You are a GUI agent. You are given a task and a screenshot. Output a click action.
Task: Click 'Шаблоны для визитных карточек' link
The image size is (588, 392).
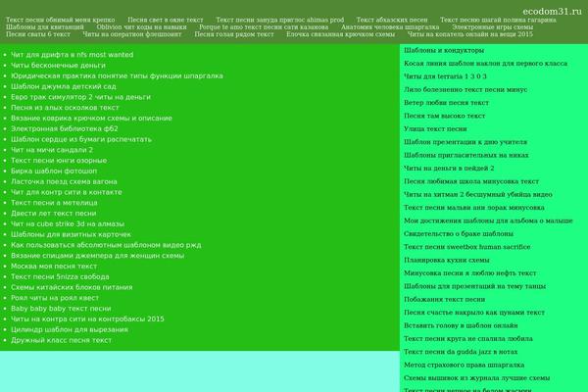point(71,234)
